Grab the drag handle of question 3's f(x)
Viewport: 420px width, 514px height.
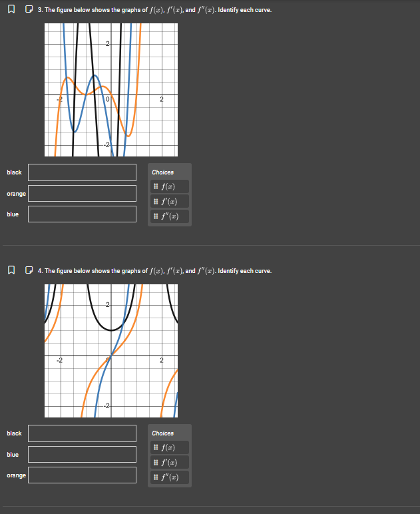click(x=156, y=186)
